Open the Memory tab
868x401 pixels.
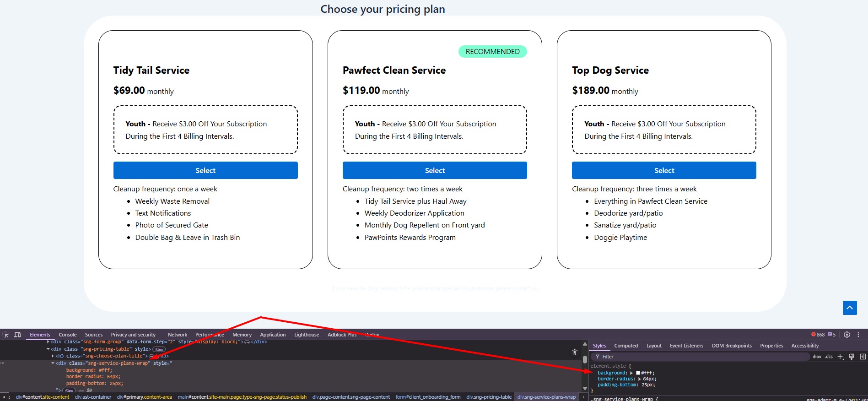tap(242, 335)
